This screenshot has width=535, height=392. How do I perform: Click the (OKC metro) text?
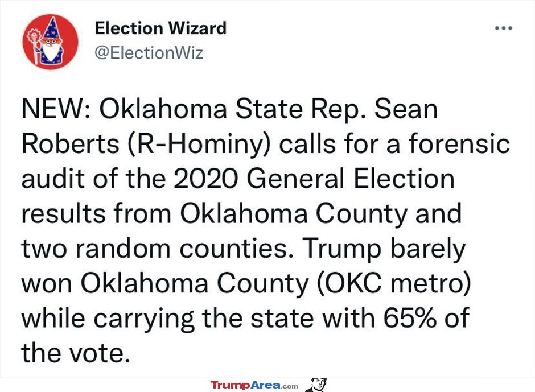click(394, 283)
